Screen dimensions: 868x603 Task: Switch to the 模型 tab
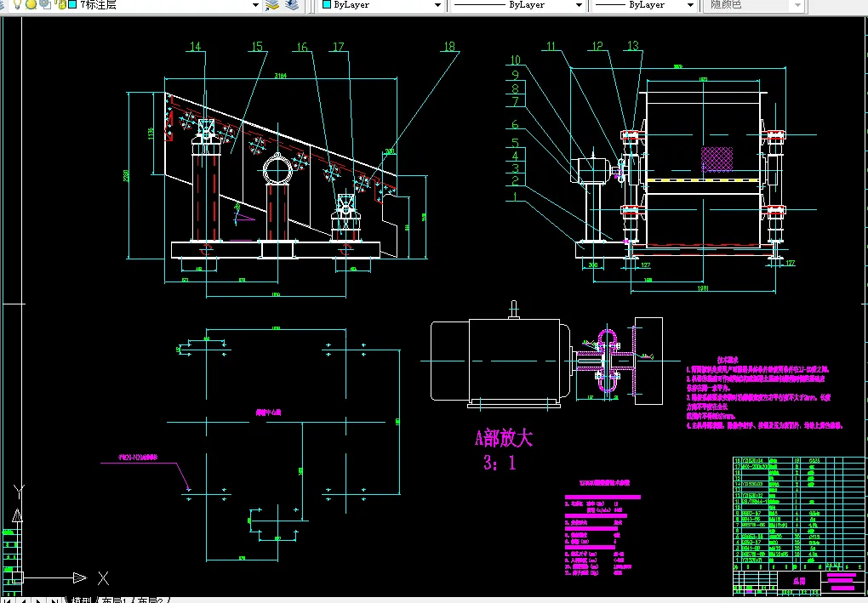82,600
